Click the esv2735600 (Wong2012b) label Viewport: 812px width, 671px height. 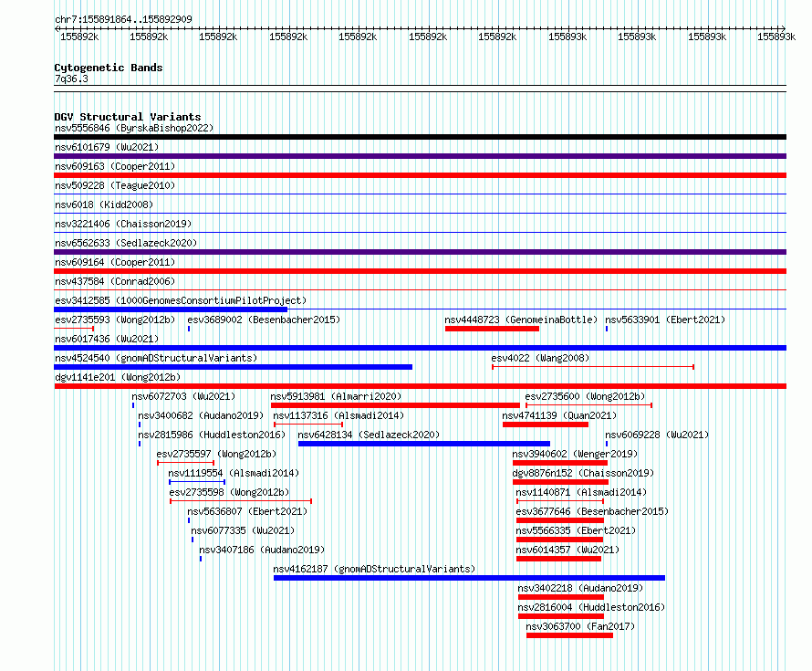tap(585, 396)
